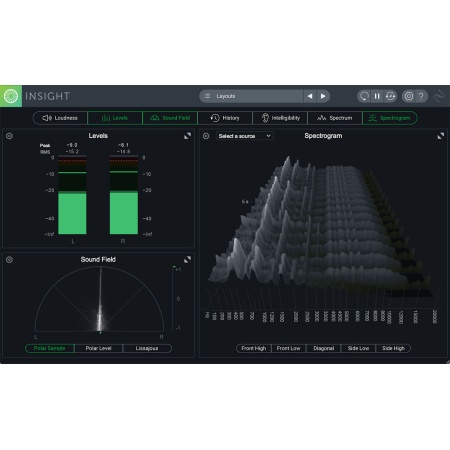Open help with the question mark

(421, 96)
